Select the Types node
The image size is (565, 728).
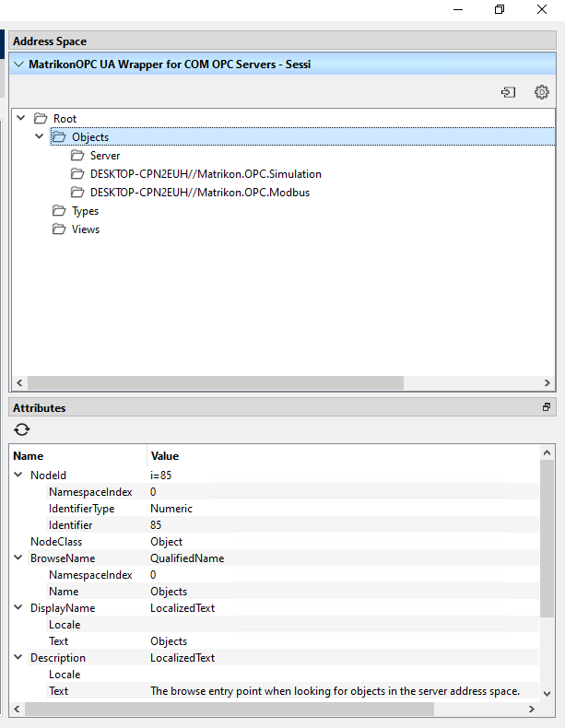coord(85,211)
